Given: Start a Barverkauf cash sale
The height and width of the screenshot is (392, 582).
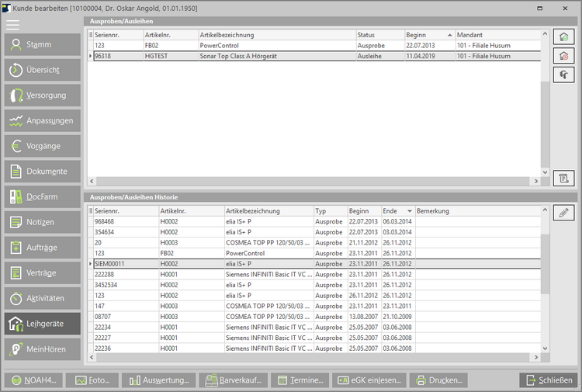Looking at the screenshot, I should 233,380.
